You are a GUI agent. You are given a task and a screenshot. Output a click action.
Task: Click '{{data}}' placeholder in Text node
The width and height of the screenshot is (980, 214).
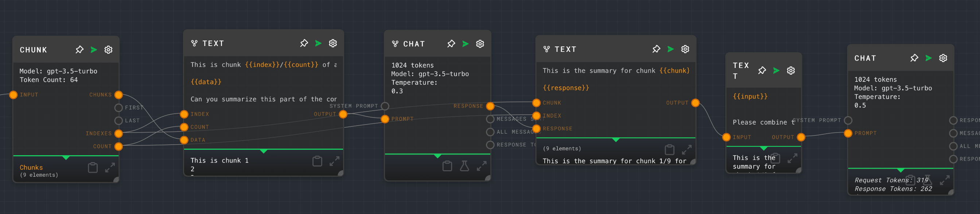coord(206,82)
